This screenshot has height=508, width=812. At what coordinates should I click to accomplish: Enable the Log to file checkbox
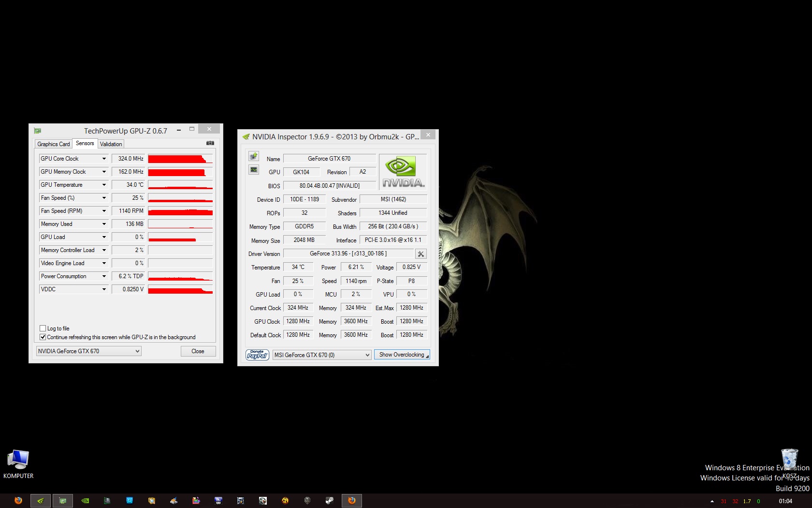[x=43, y=328]
